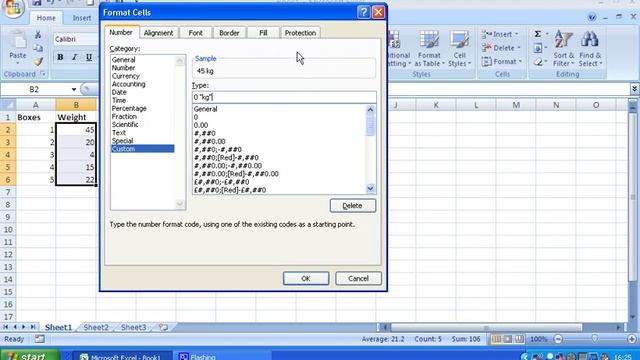Click the Type format code input field
The width and height of the screenshot is (640, 360).
click(284, 97)
